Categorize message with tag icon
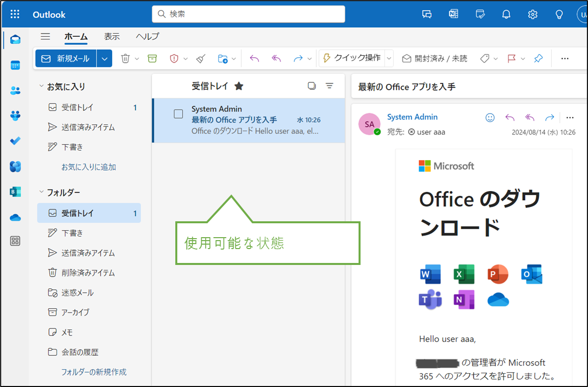The width and height of the screenshot is (588, 387). point(485,59)
